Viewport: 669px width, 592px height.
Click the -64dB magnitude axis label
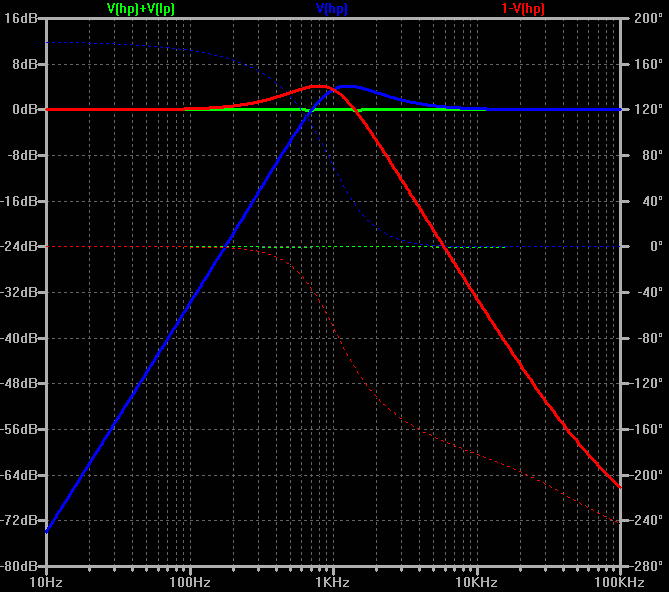(x=19, y=475)
